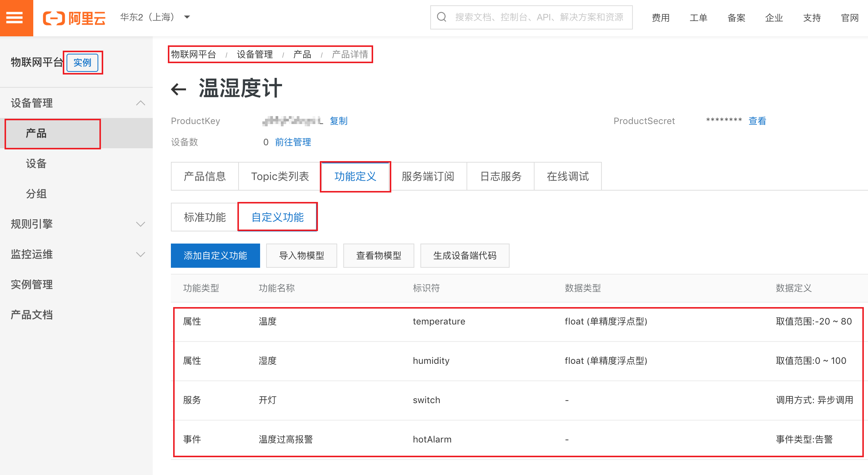Click the 实例 badge beside 物联网平台
The height and width of the screenshot is (475, 868).
[82, 63]
